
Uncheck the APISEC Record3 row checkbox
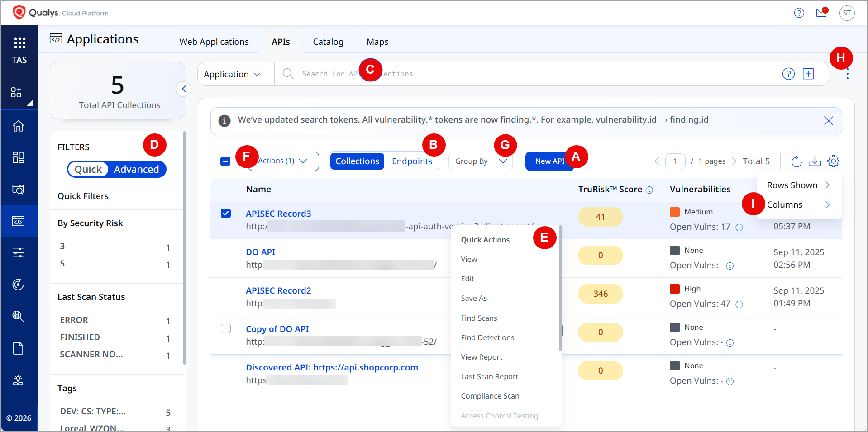point(226,213)
